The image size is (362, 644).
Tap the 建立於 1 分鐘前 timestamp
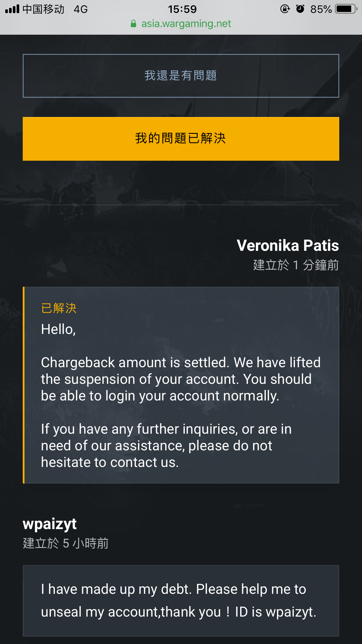click(296, 265)
